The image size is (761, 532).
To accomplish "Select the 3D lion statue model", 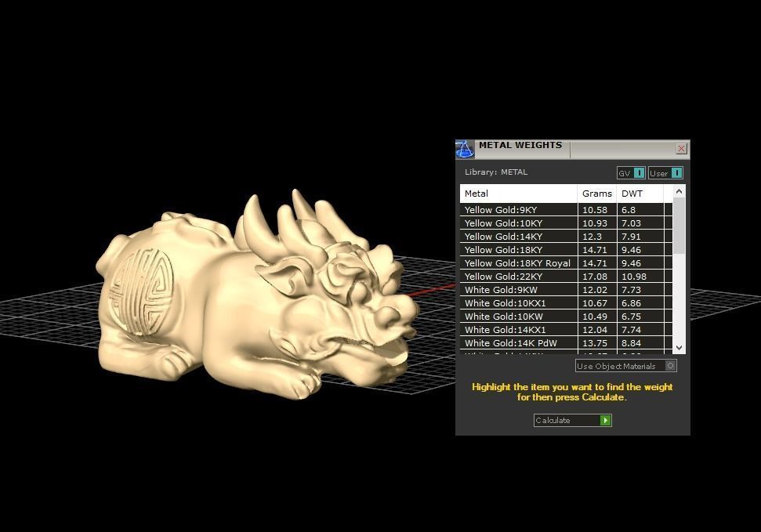I will pos(257,296).
